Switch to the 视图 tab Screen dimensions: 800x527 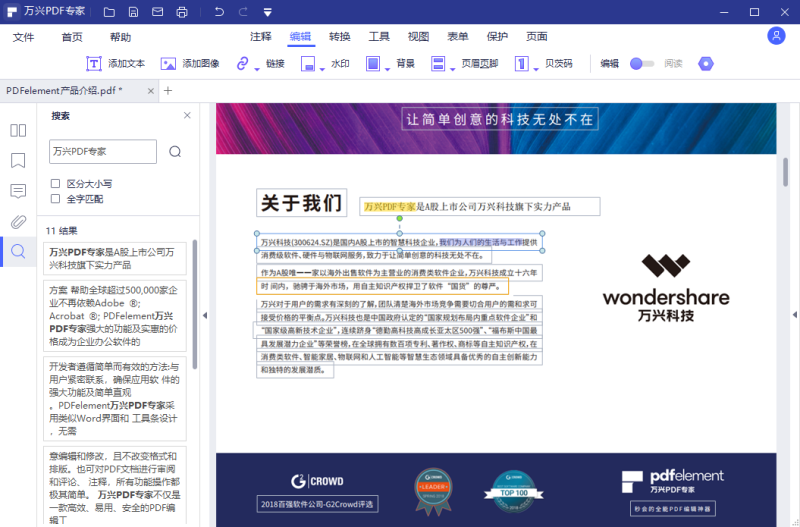[x=418, y=36]
